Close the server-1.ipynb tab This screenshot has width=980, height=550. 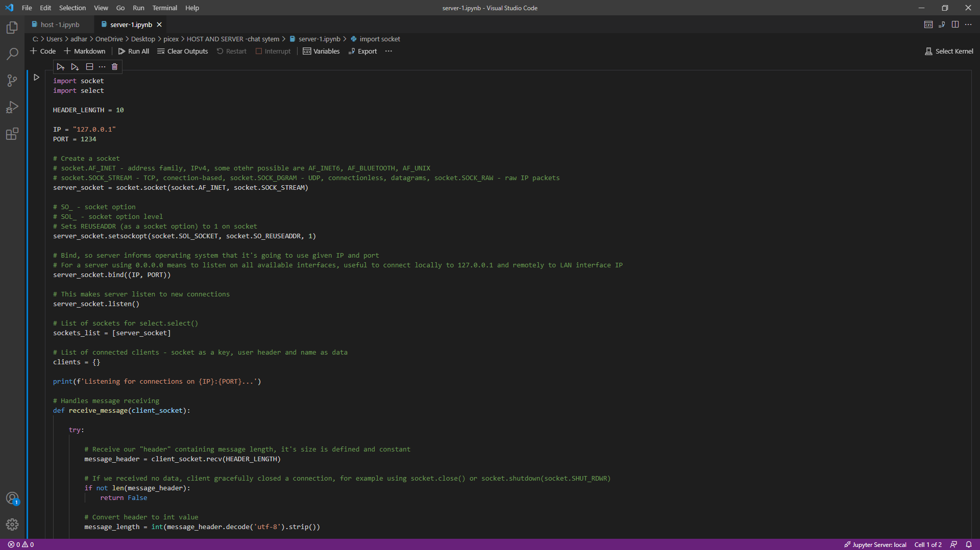click(159, 24)
